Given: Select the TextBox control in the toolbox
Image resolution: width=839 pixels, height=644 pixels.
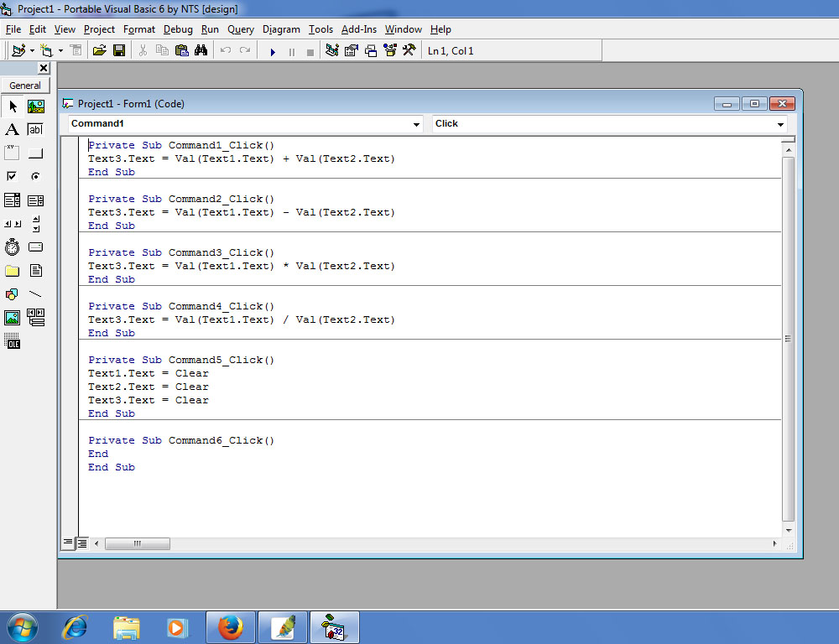Looking at the screenshot, I should click(x=35, y=129).
